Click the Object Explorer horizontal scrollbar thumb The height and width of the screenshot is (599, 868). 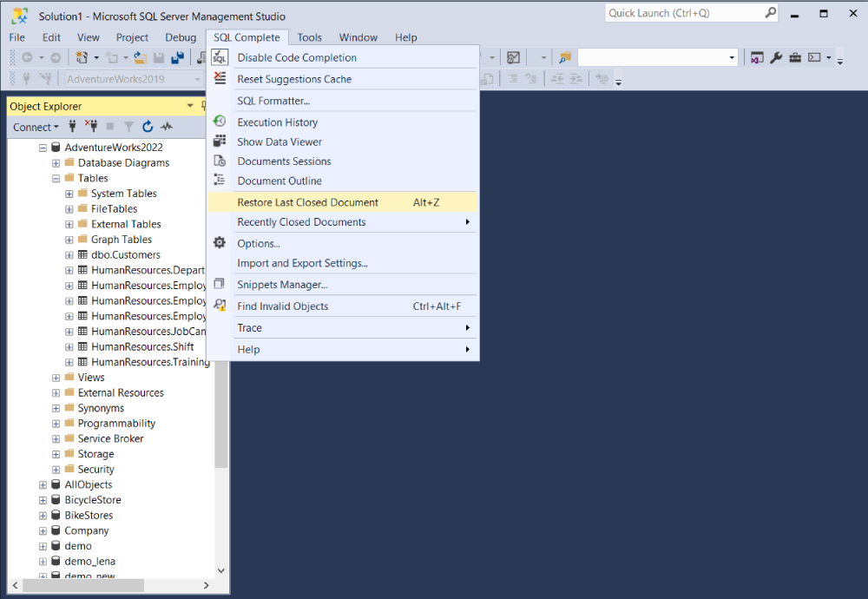[x=83, y=585]
